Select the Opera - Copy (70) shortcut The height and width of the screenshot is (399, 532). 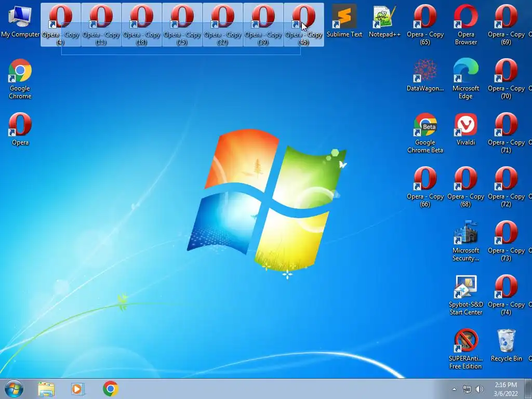coord(506,79)
